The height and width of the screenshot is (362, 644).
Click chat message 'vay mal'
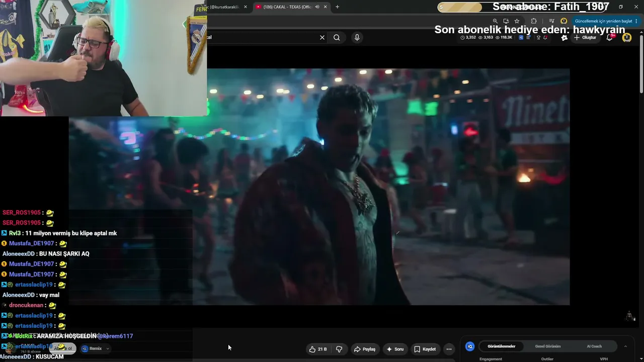(49, 295)
